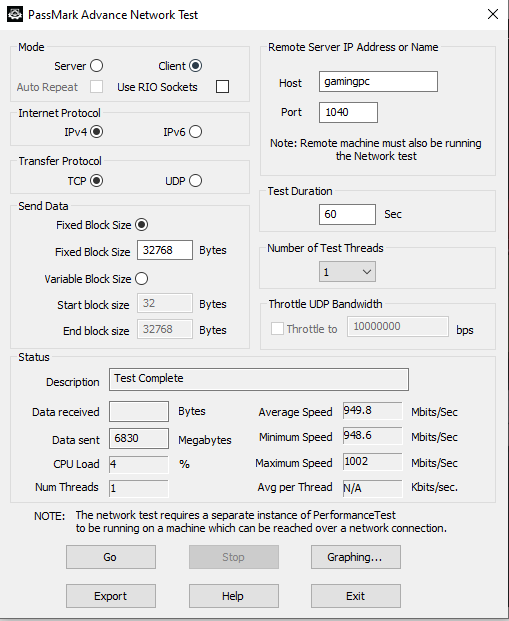The height and width of the screenshot is (621, 509).
Task: Click the Port field showing 1040
Action: click(x=348, y=112)
